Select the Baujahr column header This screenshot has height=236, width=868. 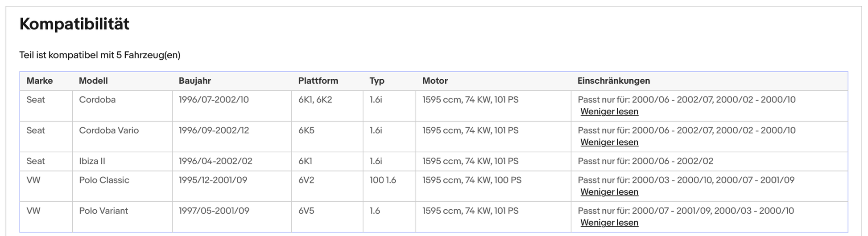194,81
